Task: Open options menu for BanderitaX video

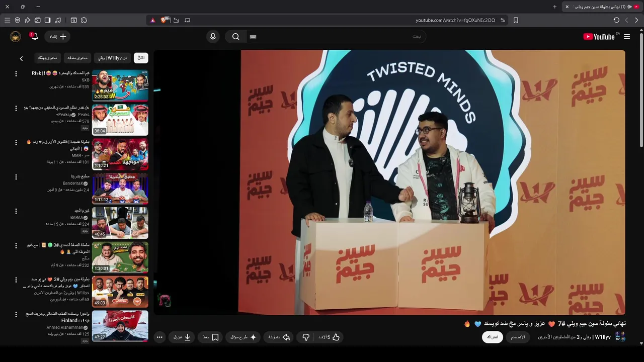Action: [16, 177]
